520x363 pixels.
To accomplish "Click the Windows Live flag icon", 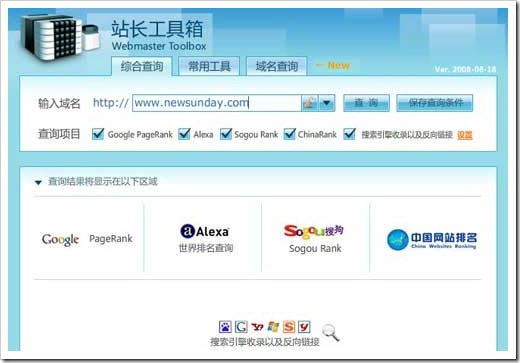I will pyautogui.click(x=273, y=327).
